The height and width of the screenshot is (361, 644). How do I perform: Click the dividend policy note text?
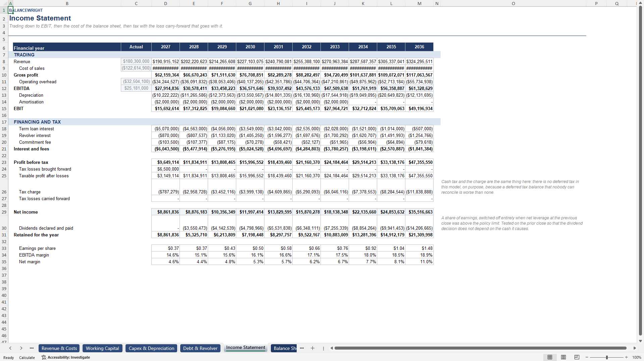tap(512, 223)
